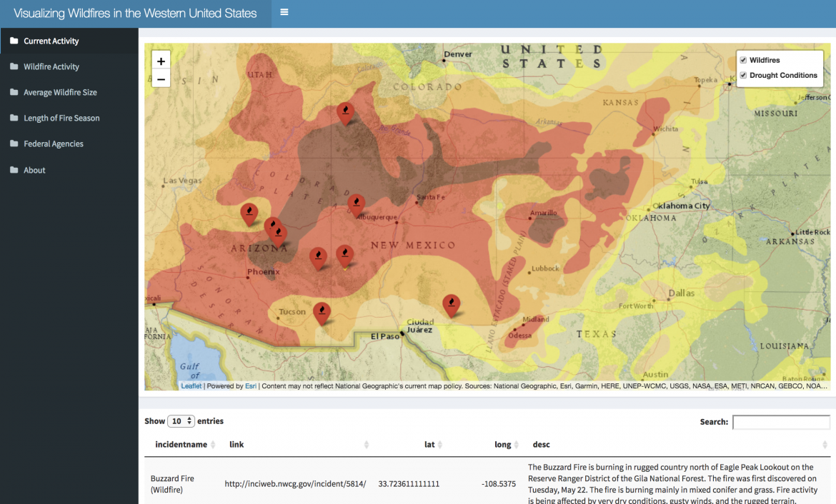Click the wildfire marker south of Las Vegas

(249, 213)
